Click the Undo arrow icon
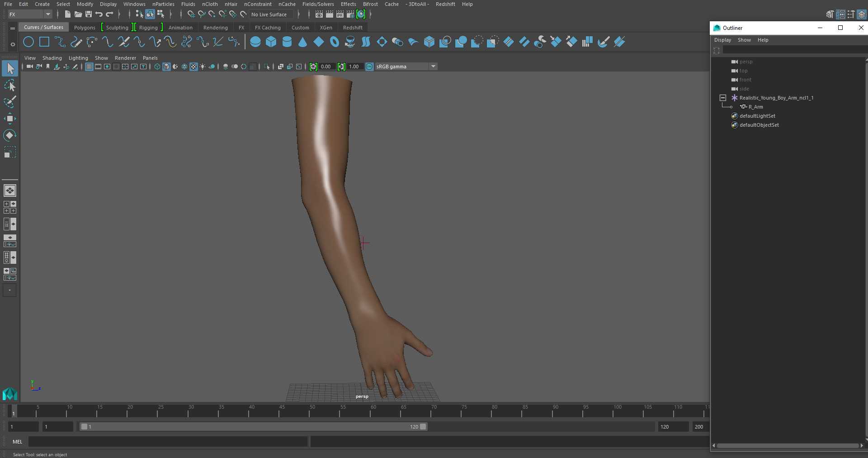The image size is (868, 458). click(99, 14)
